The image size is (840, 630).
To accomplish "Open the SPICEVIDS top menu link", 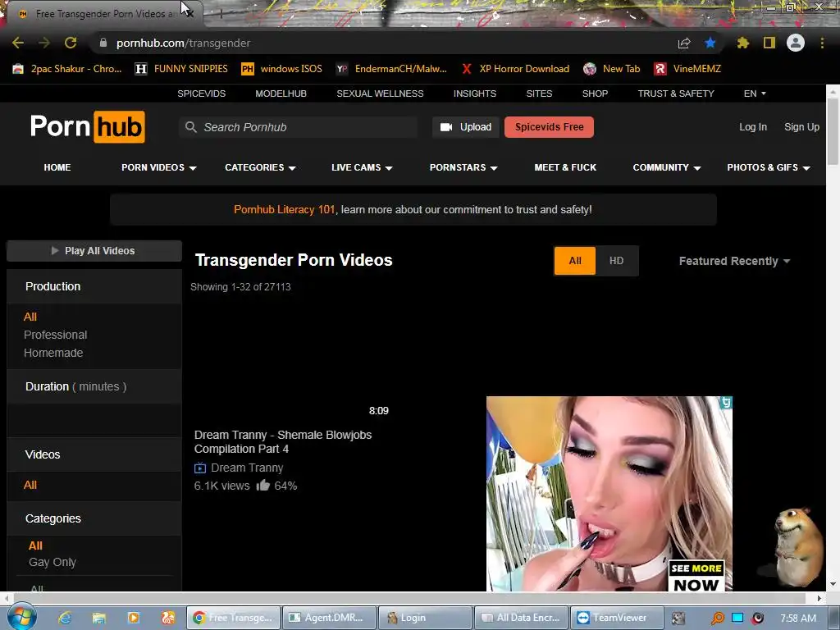I will point(202,94).
